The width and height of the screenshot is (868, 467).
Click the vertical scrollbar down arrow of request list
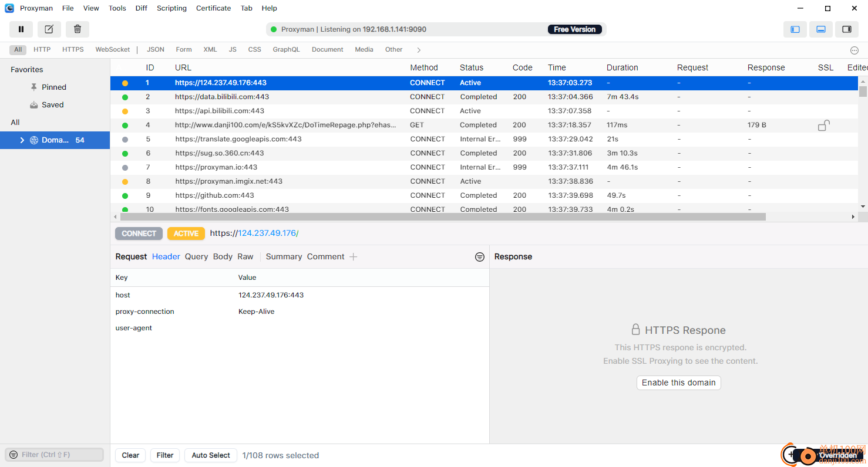click(x=863, y=207)
